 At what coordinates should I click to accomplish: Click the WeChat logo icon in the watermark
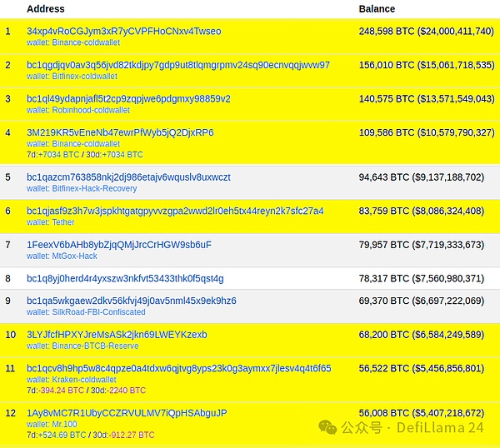point(327,427)
